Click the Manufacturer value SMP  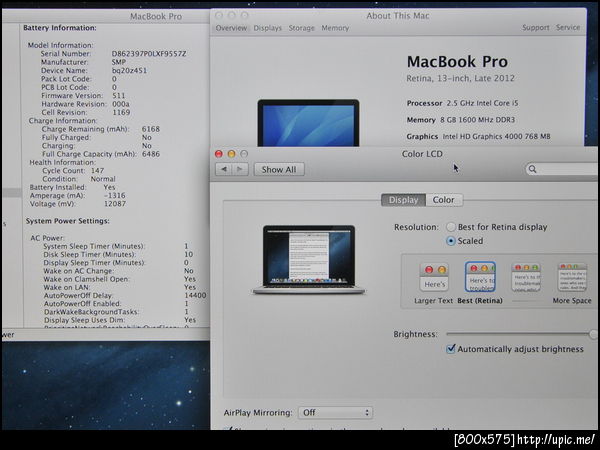tap(119, 62)
